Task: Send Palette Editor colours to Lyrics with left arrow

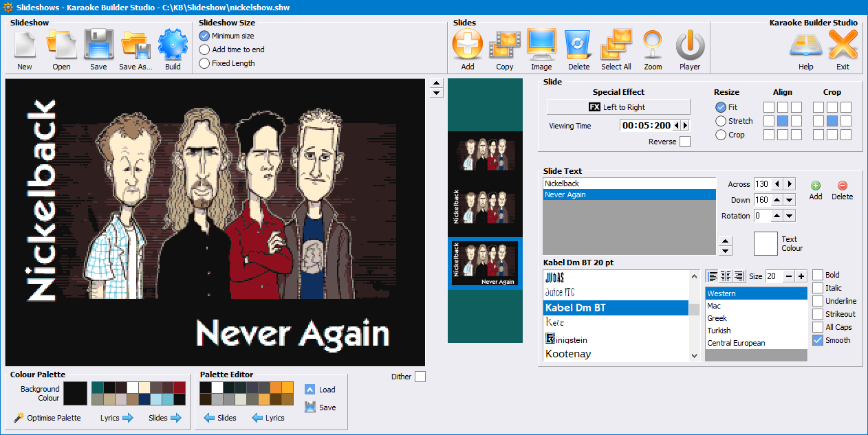Action: coord(268,418)
